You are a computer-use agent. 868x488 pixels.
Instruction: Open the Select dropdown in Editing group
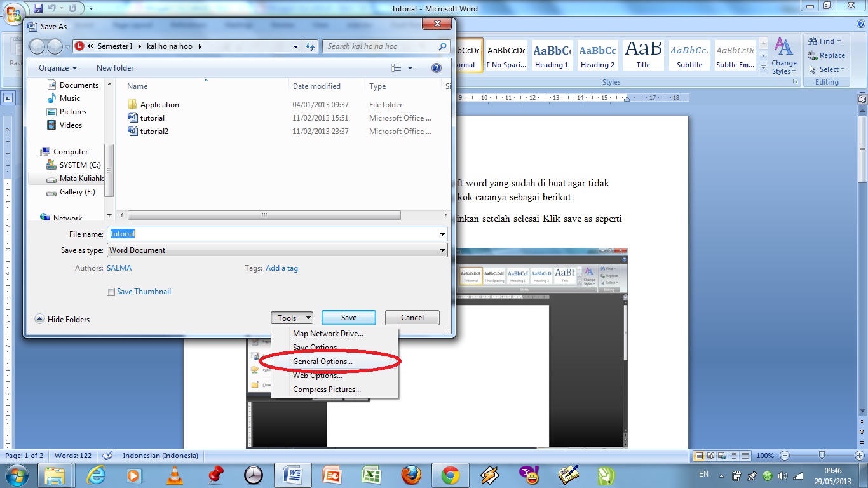pyautogui.click(x=827, y=69)
